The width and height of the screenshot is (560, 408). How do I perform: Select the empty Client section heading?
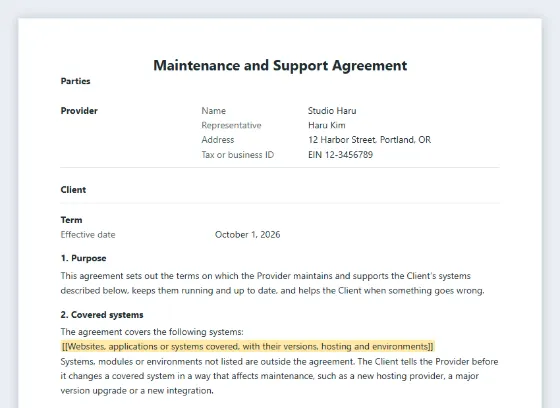[x=73, y=190]
